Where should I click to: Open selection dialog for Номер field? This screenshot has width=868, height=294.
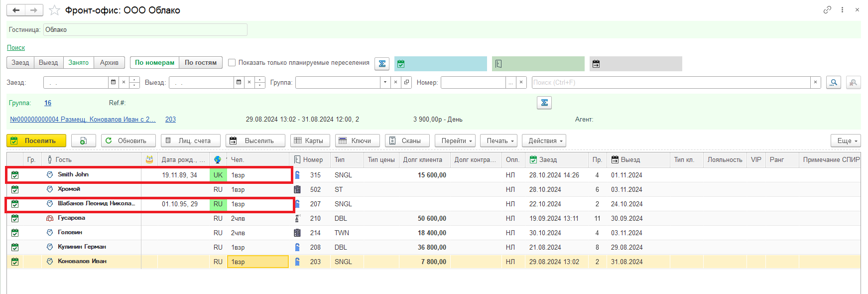click(510, 82)
